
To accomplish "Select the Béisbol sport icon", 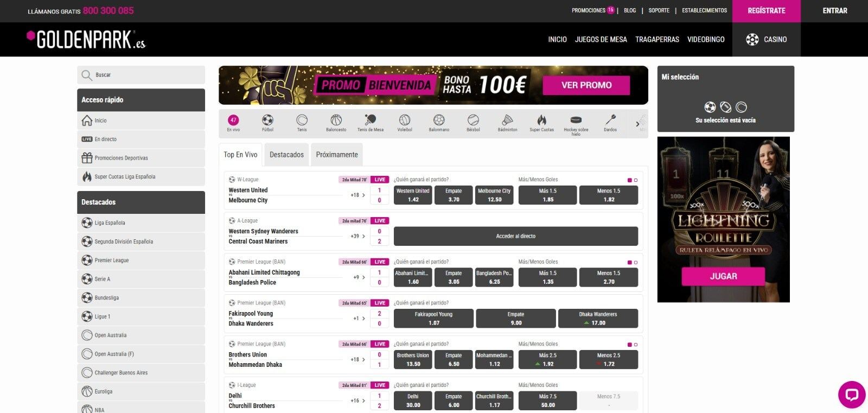I will pos(473,123).
